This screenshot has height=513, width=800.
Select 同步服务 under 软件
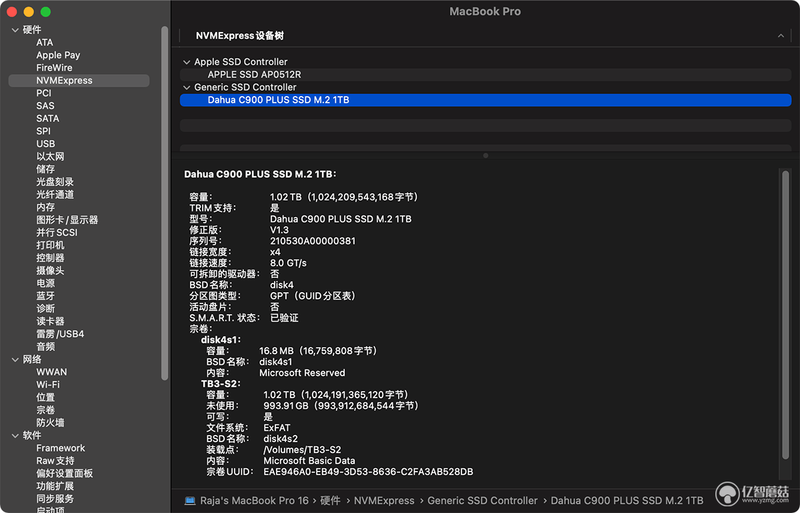pos(55,499)
